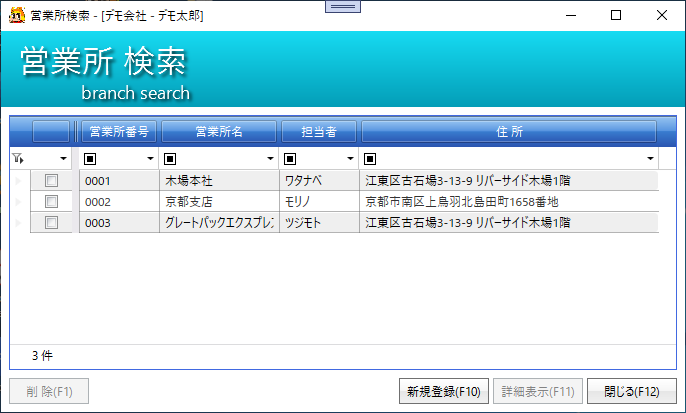Click the 担当者 column header

318,131
